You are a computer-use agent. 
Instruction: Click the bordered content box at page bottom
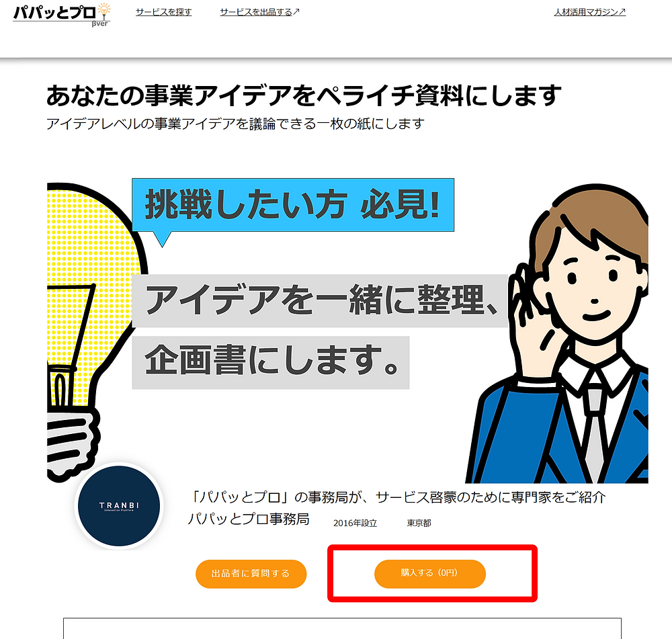343,628
